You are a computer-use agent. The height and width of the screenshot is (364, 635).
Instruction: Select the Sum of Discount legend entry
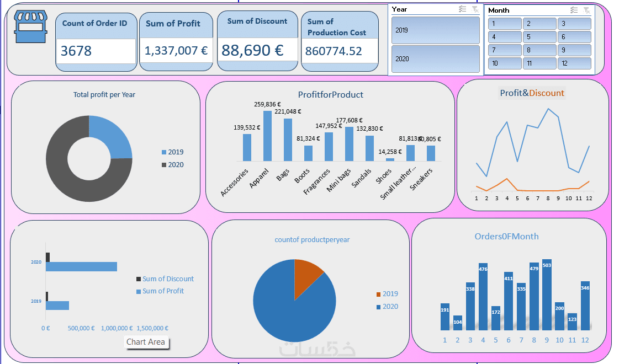(165, 279)
